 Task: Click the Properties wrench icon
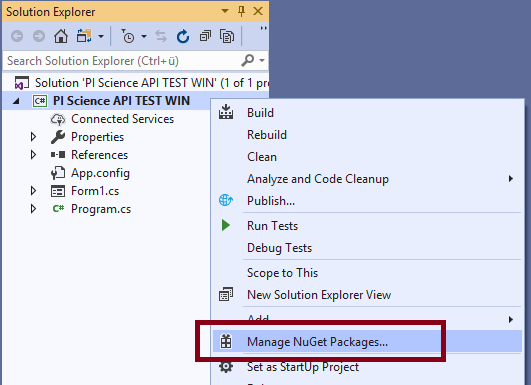[58, 137]
